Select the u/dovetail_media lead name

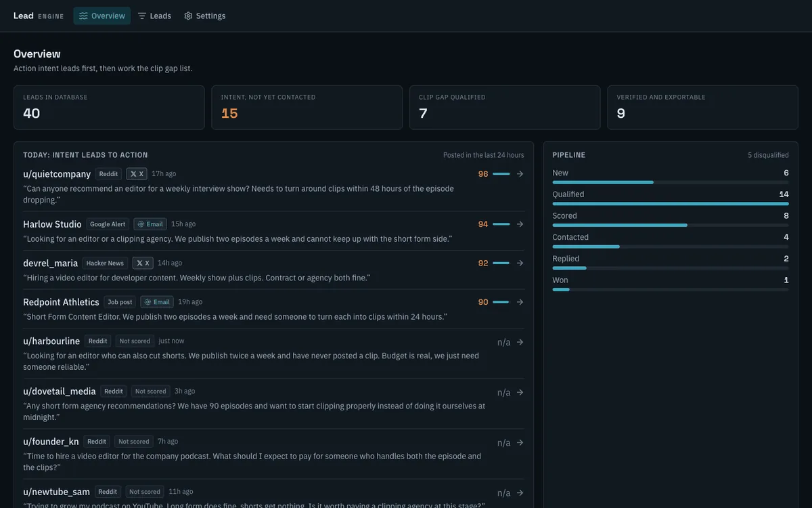point(60,391)
